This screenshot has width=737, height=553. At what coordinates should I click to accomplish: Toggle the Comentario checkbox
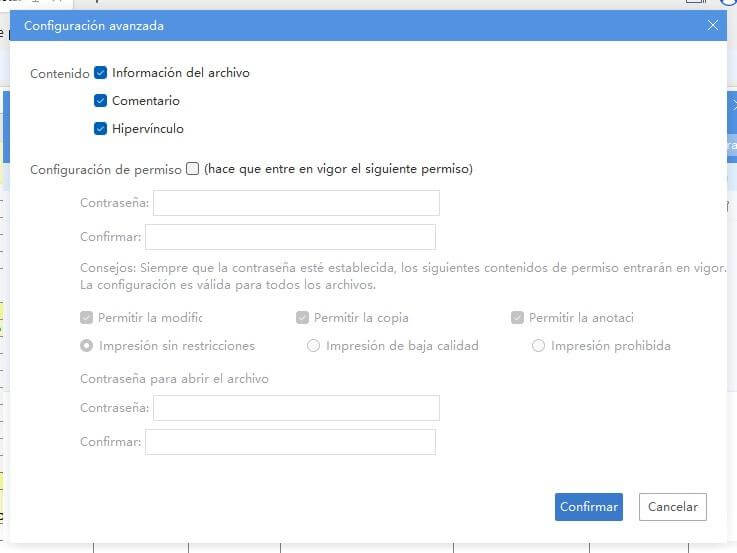[100, 101]
